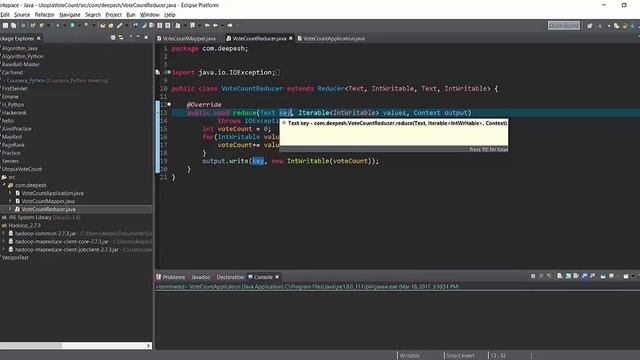
Task: Open the Source menu
Action: pyautogui.click(x=22, y=15)
